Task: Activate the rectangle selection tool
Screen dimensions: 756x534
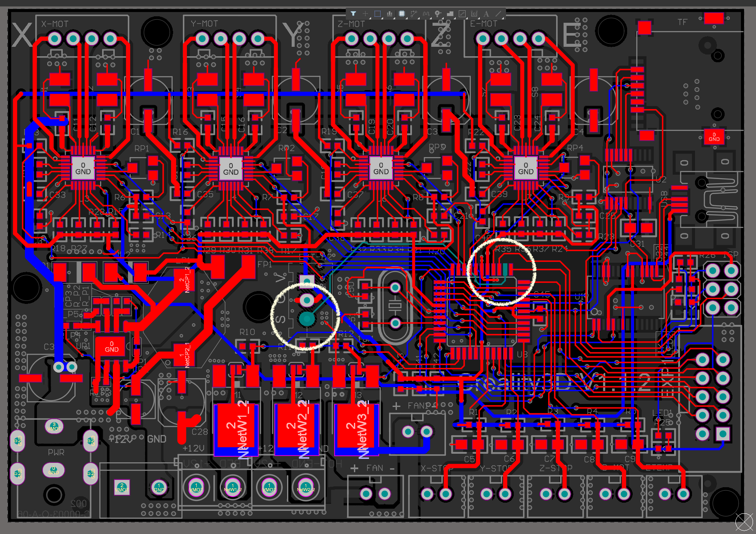Action: [x=378, y=14]
